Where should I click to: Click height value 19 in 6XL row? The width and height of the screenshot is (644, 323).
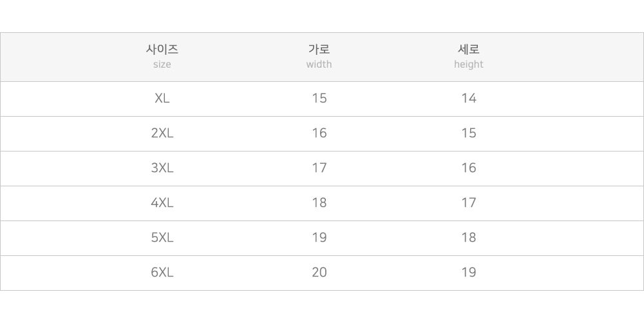[x=468, y=273]
